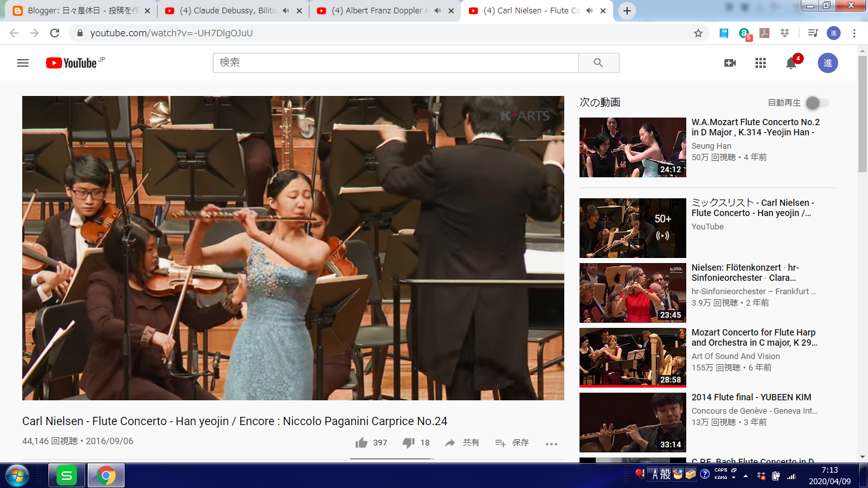Open the Chrome three-dot menu
The height and width of the screenshot is (488, 868).
click(854, 33)
